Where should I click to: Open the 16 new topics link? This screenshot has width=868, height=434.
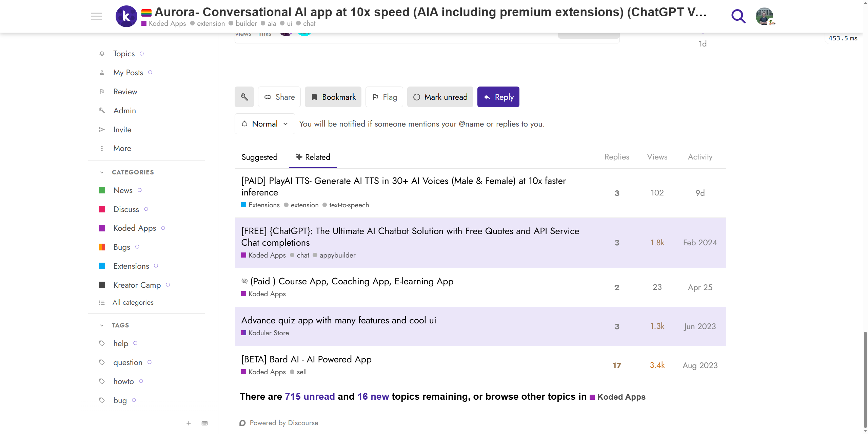coord(373,397)
